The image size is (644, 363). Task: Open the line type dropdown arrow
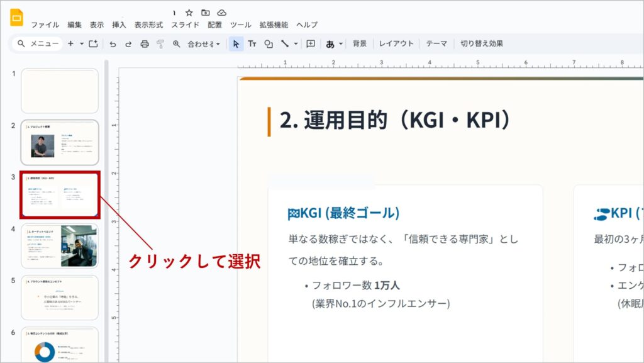coord(296,44)
